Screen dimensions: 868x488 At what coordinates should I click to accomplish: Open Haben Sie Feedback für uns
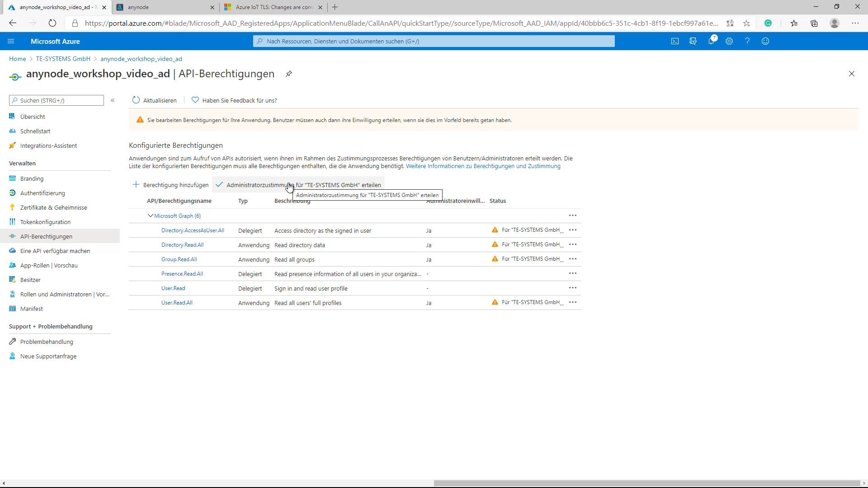coord(234,100)
